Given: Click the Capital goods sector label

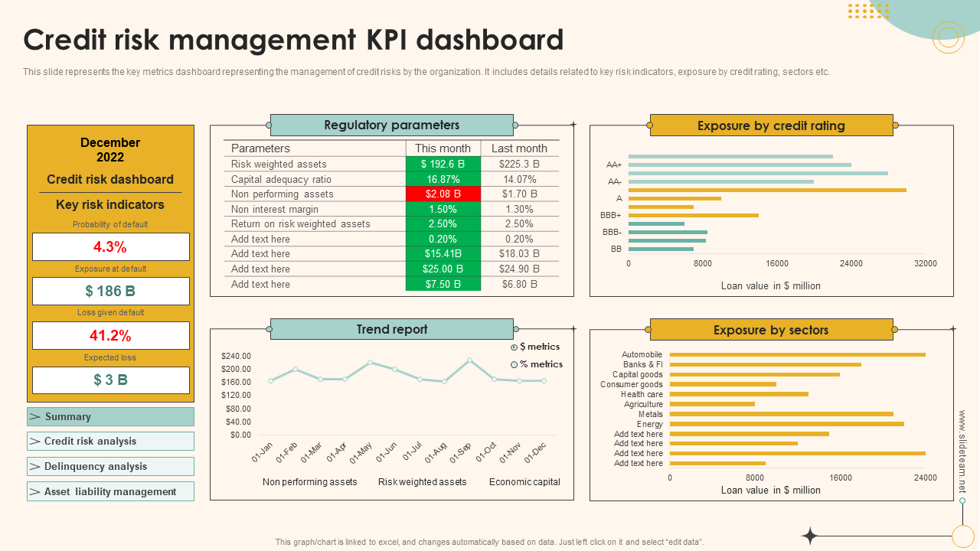Looking at the screenshot, I should (x=638, y=374).
